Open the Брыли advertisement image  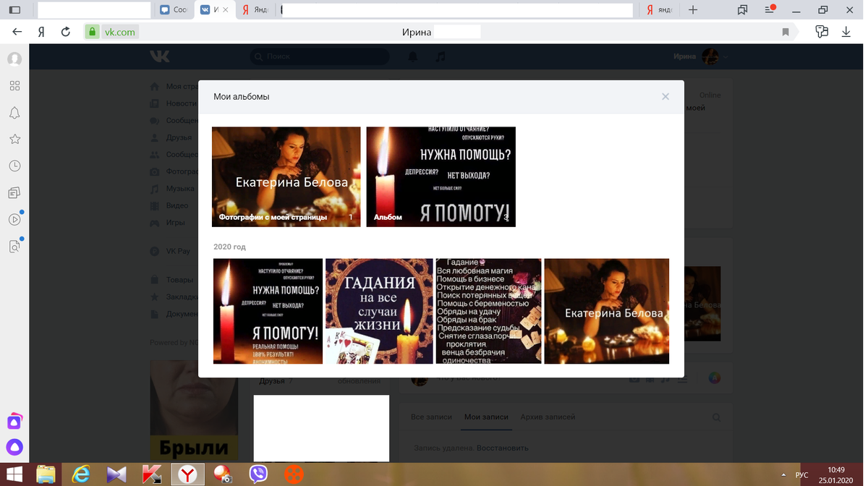[194, 410]
